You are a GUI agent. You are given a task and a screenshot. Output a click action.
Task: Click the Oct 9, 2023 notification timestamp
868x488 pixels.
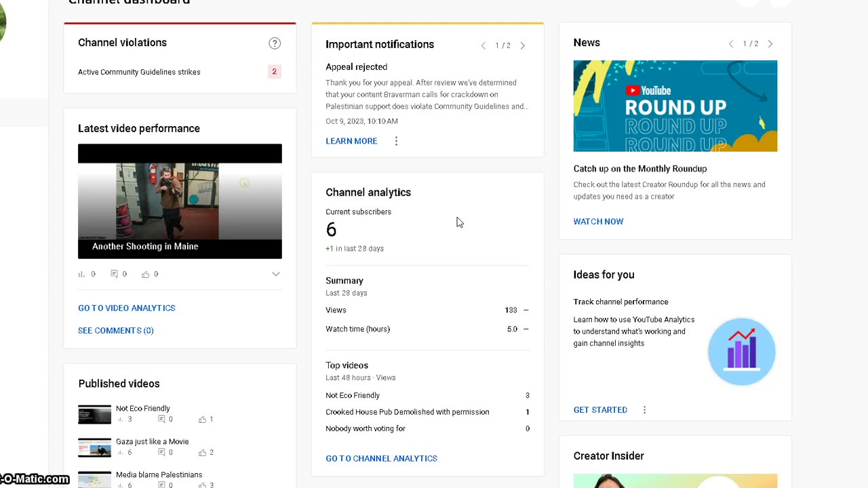(361, 121)
